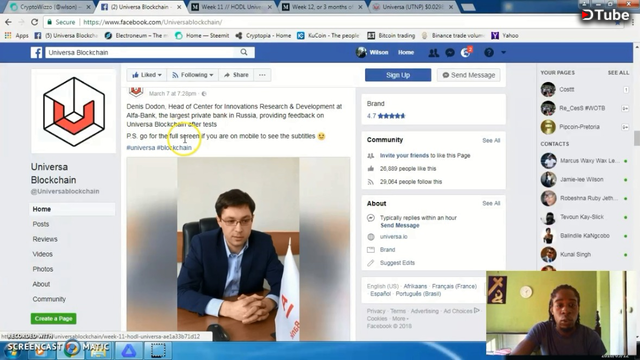Open universa.io website link
640x360 pixels.
click(393, 237)
